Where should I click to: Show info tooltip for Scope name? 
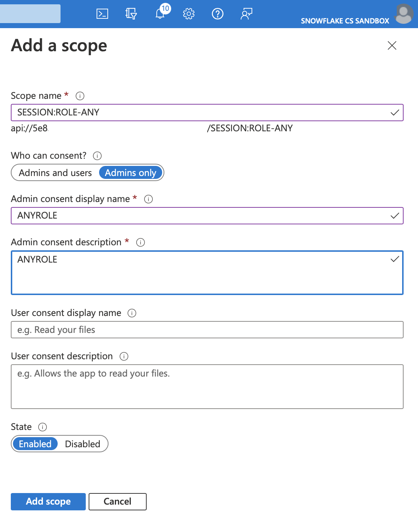pyautogui.click(x=80, y=96)
